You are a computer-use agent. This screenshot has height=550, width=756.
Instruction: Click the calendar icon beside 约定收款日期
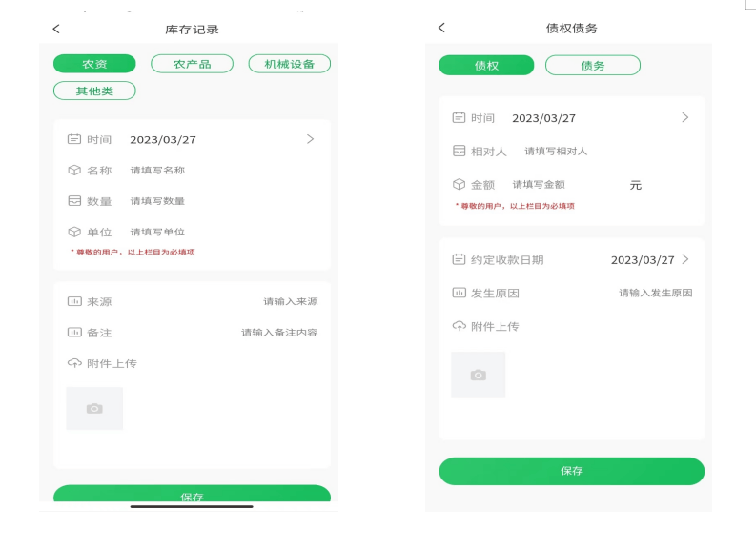tap(459, 260)
